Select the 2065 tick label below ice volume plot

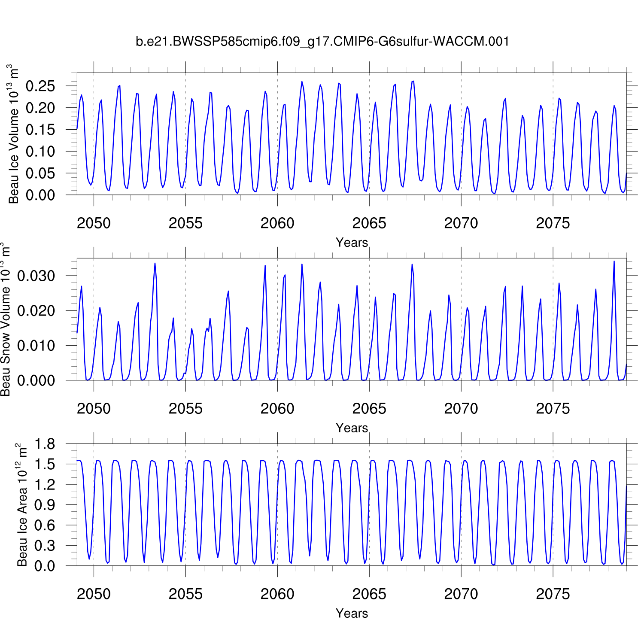[369, 223]
